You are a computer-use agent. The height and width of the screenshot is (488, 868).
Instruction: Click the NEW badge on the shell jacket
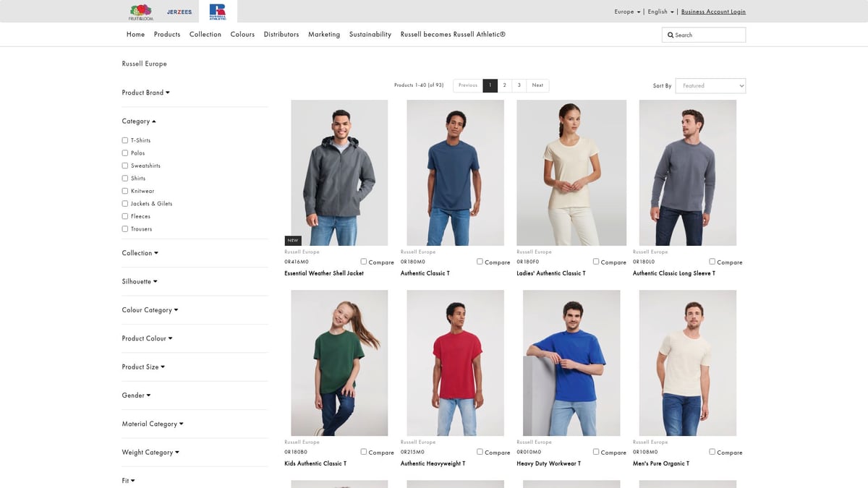[293, 241]
